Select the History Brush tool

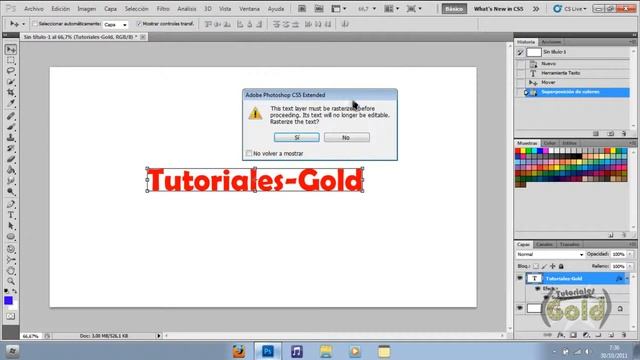coord(11,148)
